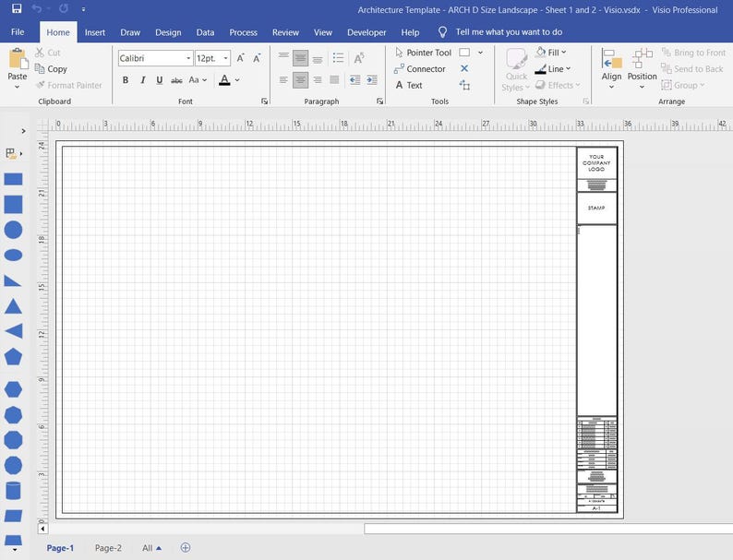Open the stencil picker icon
This screenshot has width=733, height=560.
coord(13,153)
